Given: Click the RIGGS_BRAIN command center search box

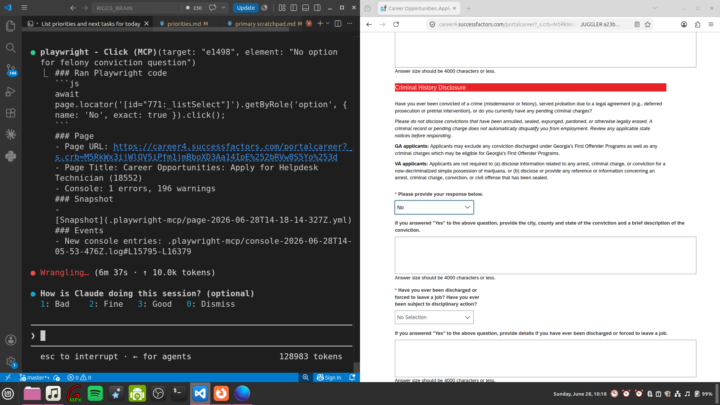Looking at the screenshot, I should [137, 8].
